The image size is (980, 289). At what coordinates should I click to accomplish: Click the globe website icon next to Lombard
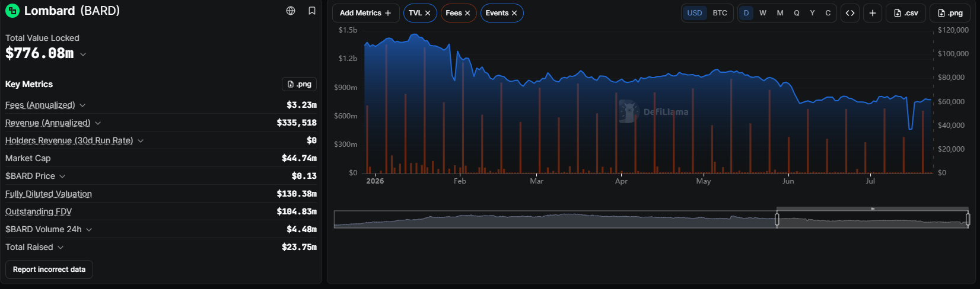coord(291,11)
